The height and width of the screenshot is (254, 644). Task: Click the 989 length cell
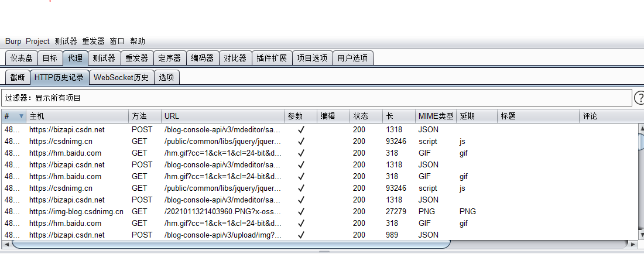coord(392,235)
